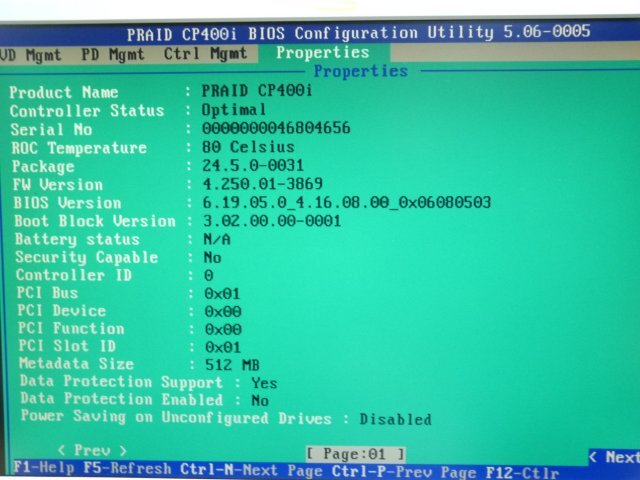Go forward with the < Next button
This screenshot has width=640, height=480.
pyautogui.click(x=614, y=457)
